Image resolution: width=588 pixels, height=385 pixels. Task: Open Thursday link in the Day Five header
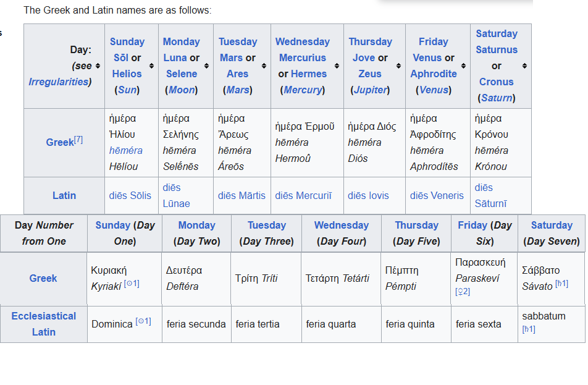coord(417,225)
